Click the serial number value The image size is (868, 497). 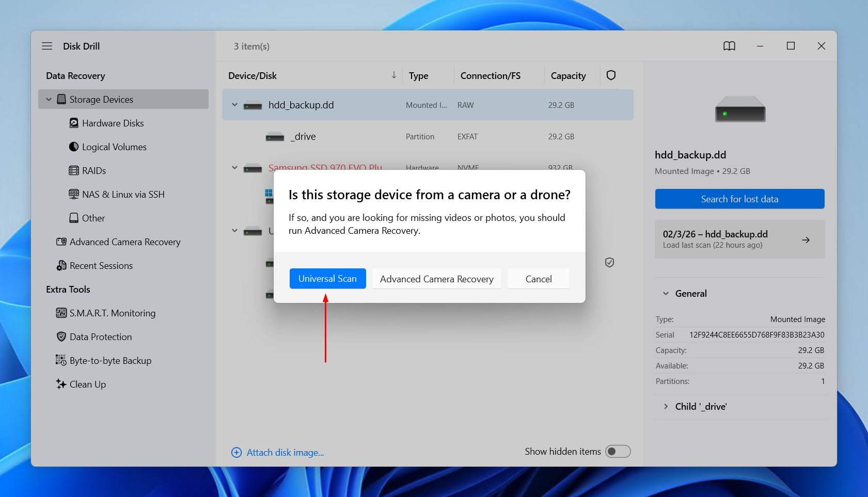pos(757,334)
